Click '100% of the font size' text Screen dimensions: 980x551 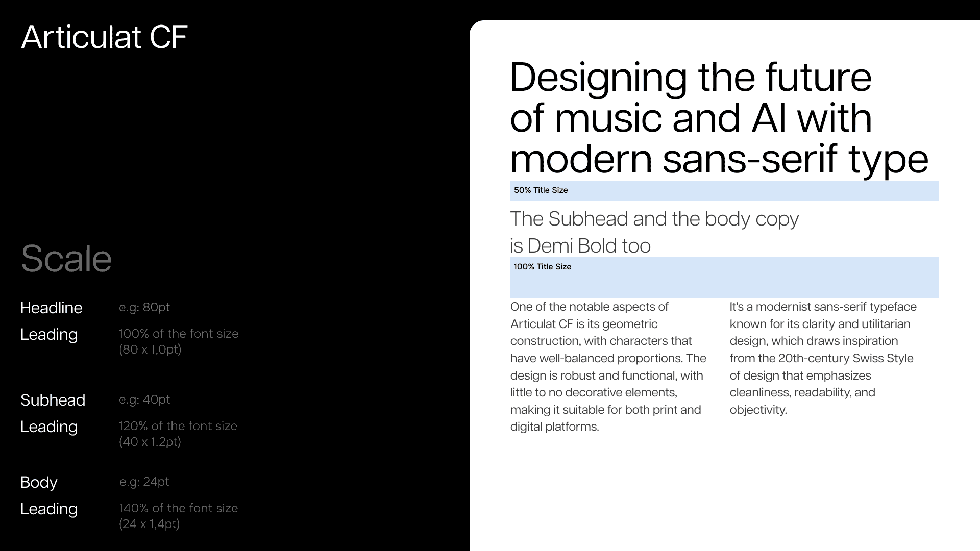tap(179, 334)
